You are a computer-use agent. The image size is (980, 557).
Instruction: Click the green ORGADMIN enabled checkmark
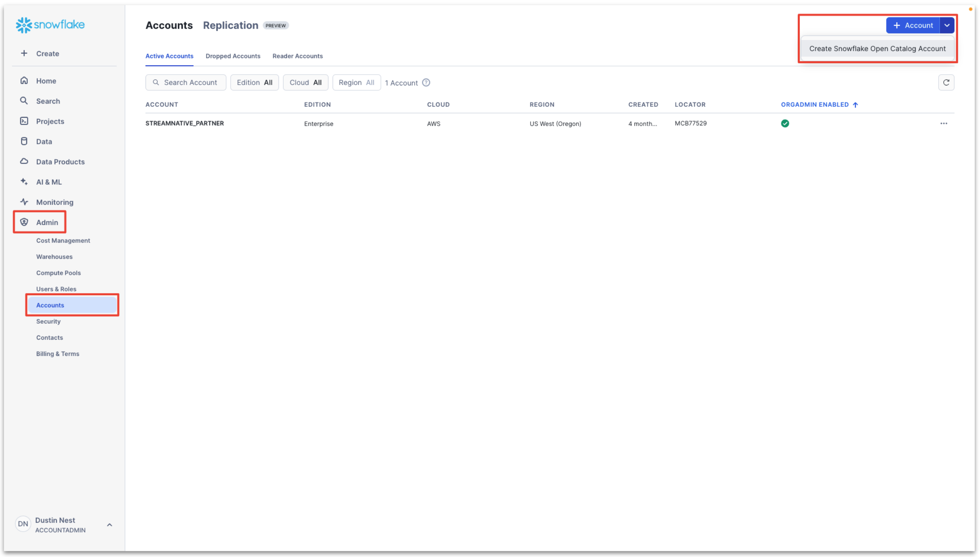click(x=785, y=123)
